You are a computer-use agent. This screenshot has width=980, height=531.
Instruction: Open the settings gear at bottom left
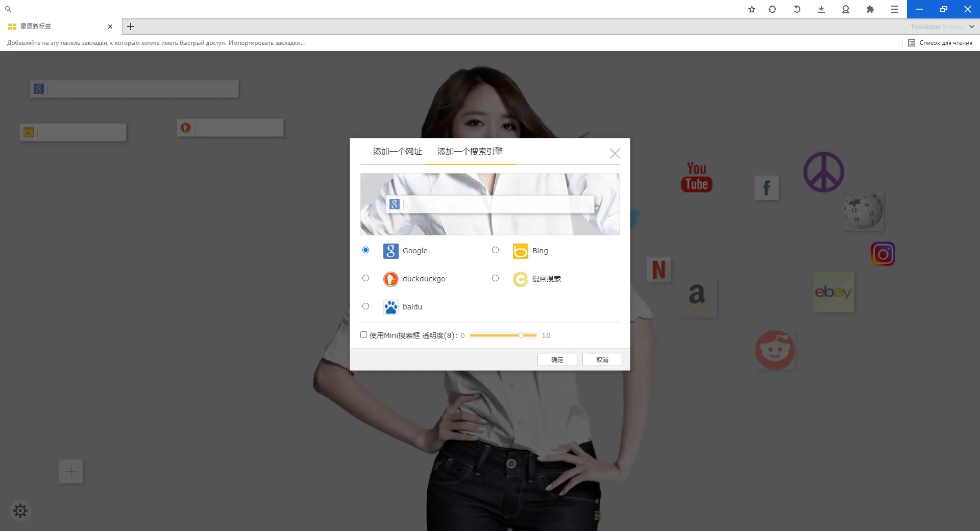[20, 510]
